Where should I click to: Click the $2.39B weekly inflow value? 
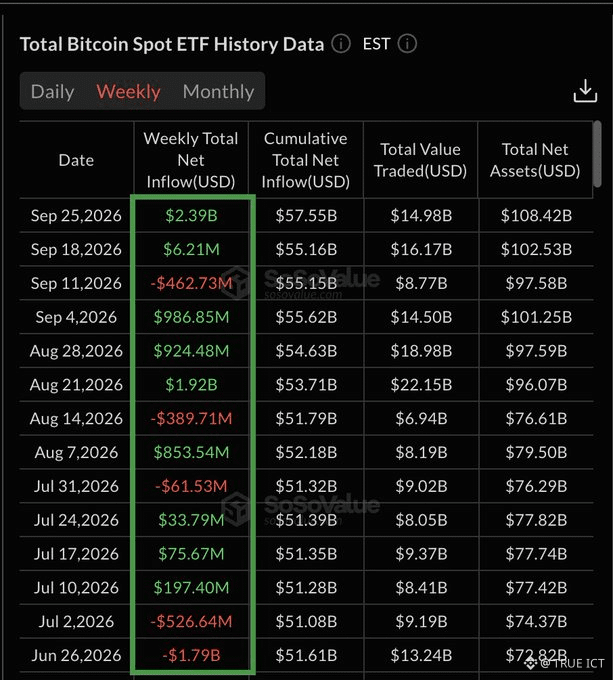191,216
